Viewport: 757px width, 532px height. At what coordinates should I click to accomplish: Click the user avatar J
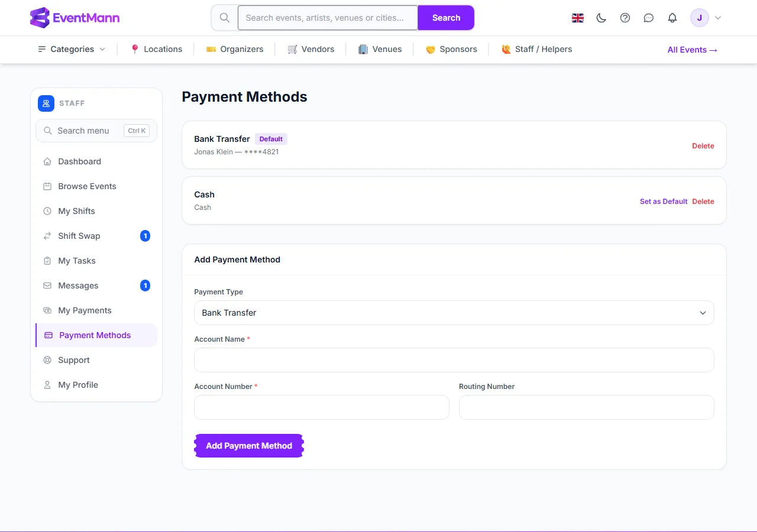pos(700,18)
